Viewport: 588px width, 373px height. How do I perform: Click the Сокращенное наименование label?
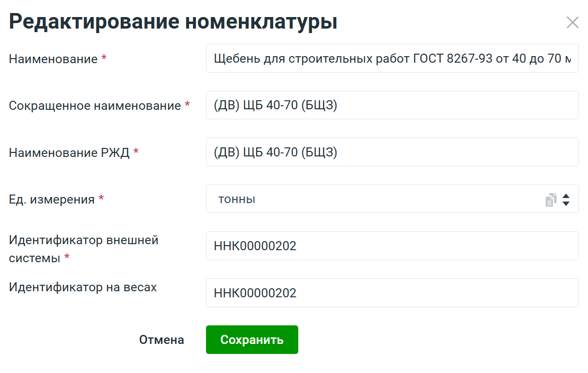tap(95, 106)
